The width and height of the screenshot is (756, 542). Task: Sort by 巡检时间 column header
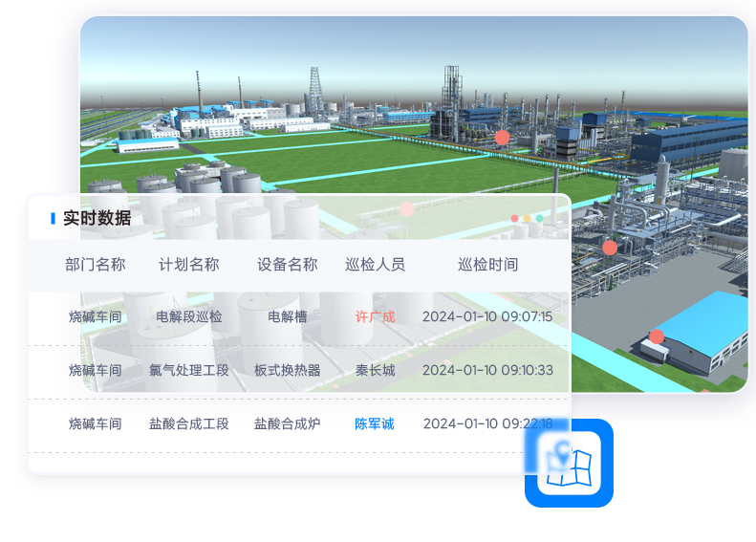pos(487,265)
